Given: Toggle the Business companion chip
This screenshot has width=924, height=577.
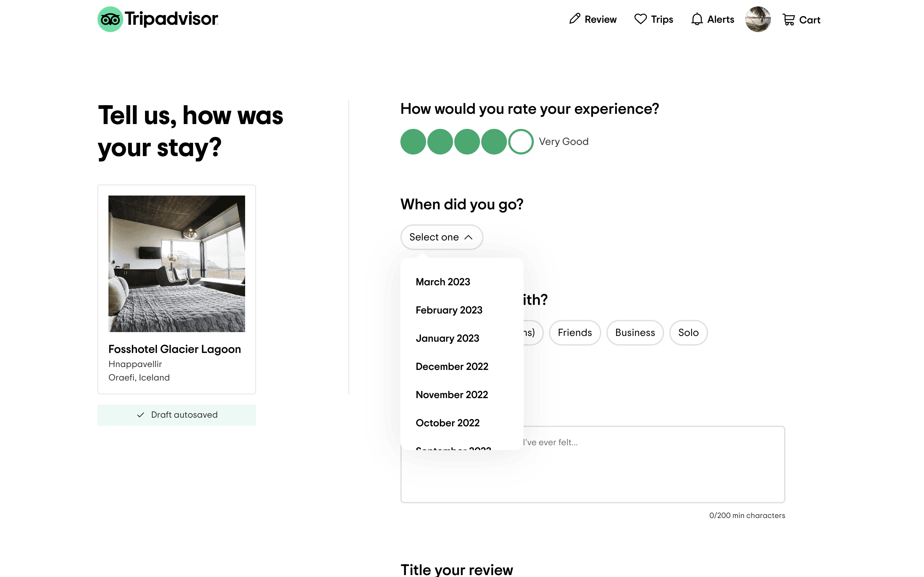Looking at the screenshot, I should [x=635, y=332].
